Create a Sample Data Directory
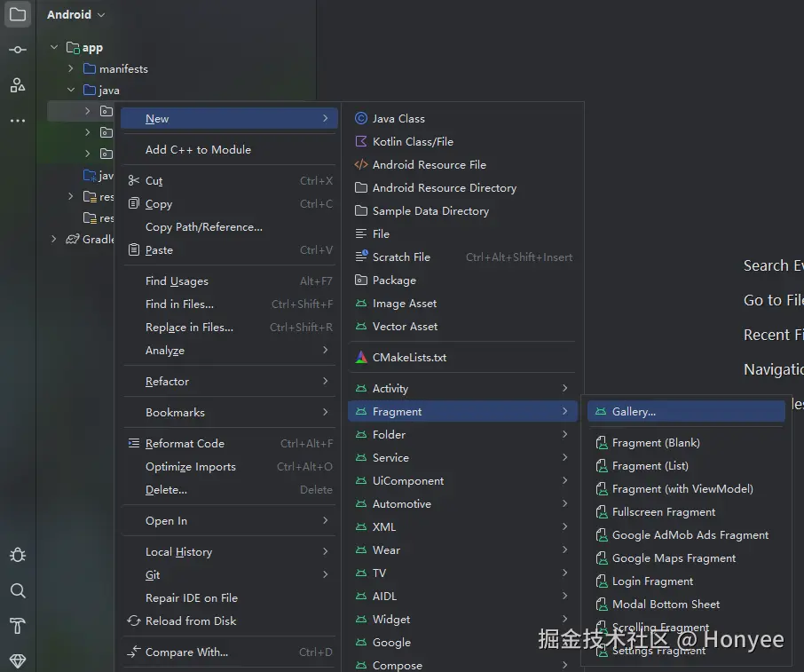 coord(463,211)
